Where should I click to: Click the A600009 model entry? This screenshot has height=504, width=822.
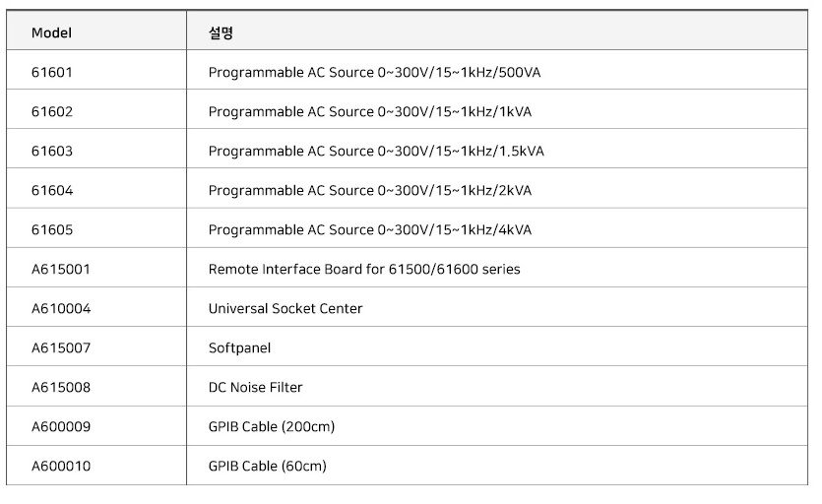coord(61,426)
